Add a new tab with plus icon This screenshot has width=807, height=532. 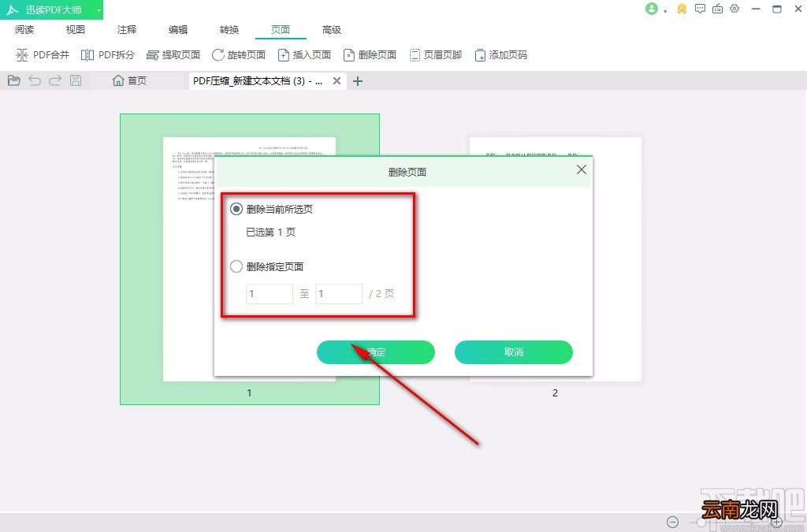click(358, 80)
